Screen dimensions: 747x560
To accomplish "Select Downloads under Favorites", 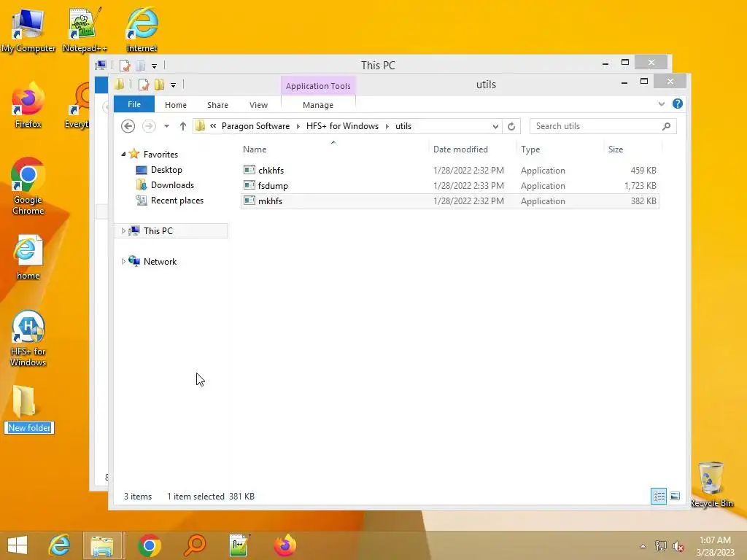I will coord(172,184).
